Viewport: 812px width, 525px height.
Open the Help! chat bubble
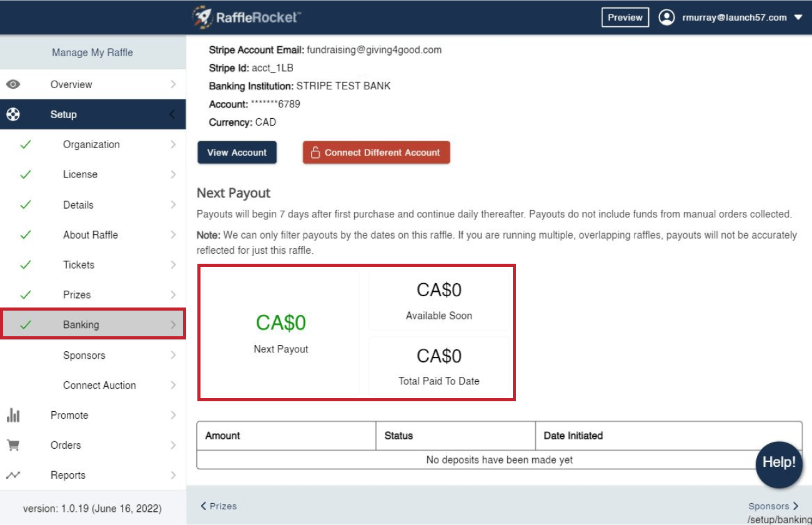point(779,463)
